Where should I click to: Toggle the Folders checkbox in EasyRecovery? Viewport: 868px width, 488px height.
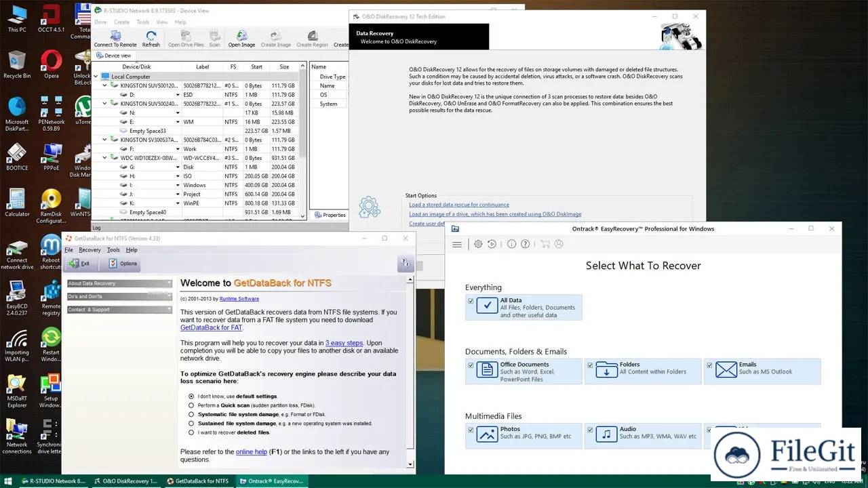pyautogui.click(x=590, y=365)
